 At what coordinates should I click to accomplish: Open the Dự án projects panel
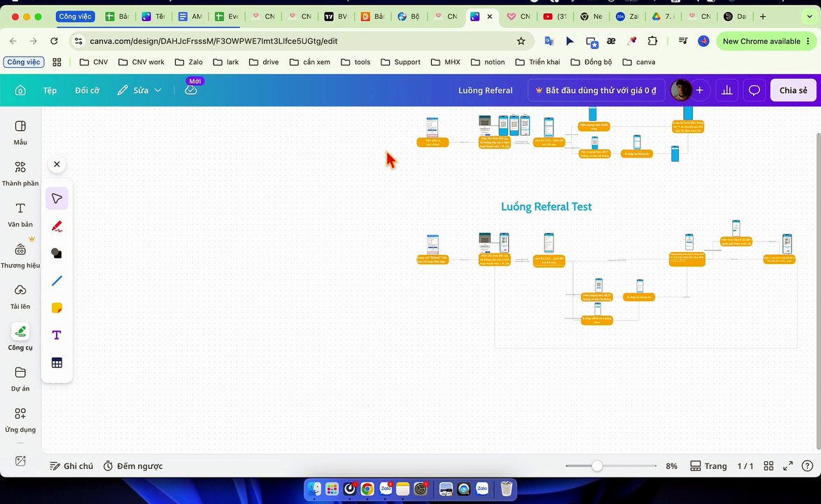coord(20,379)
